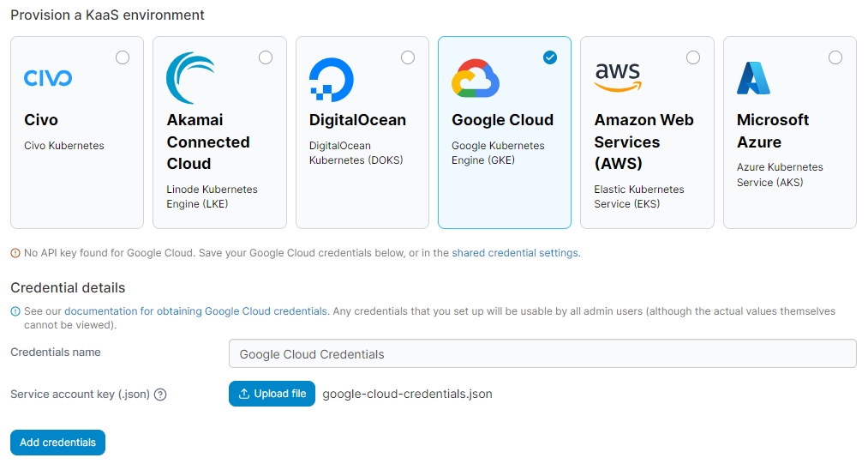Screen dimensions: 868x464
Task: Click the help icon beside Service account key
Action: pyautogui.click(x=160, y=395)
